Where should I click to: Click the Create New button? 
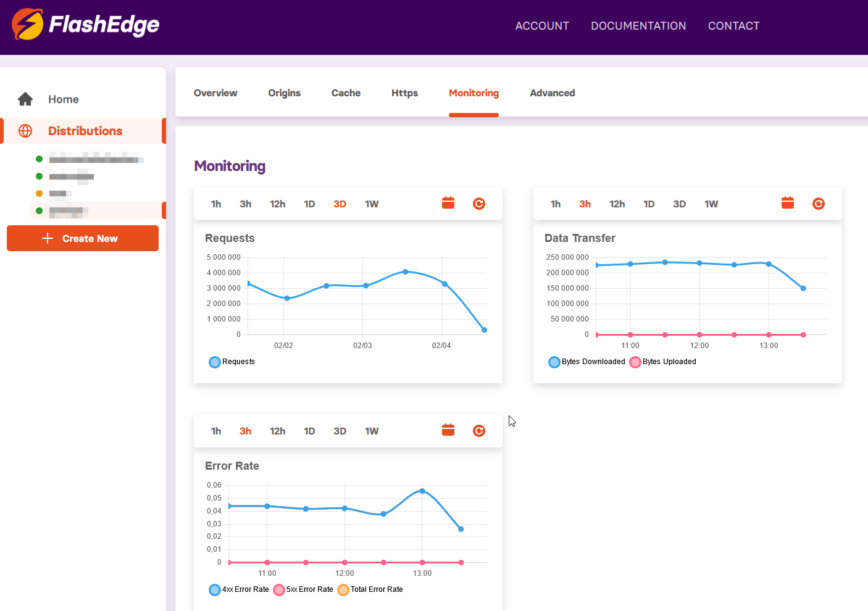point(83,238)
